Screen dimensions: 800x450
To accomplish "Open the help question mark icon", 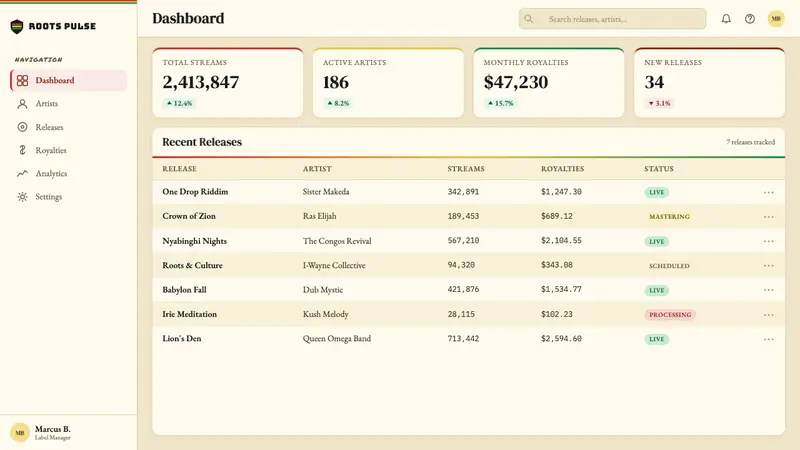I will (x=749, y=19).
